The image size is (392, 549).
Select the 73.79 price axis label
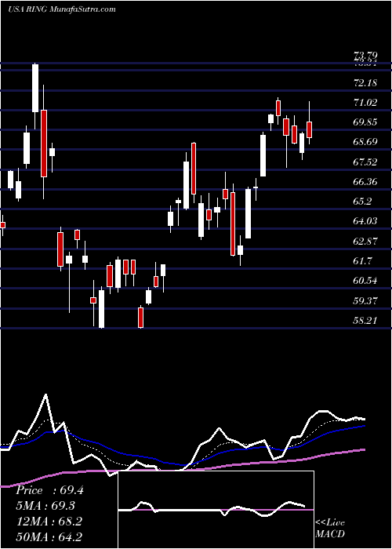[x=365, y=55]
